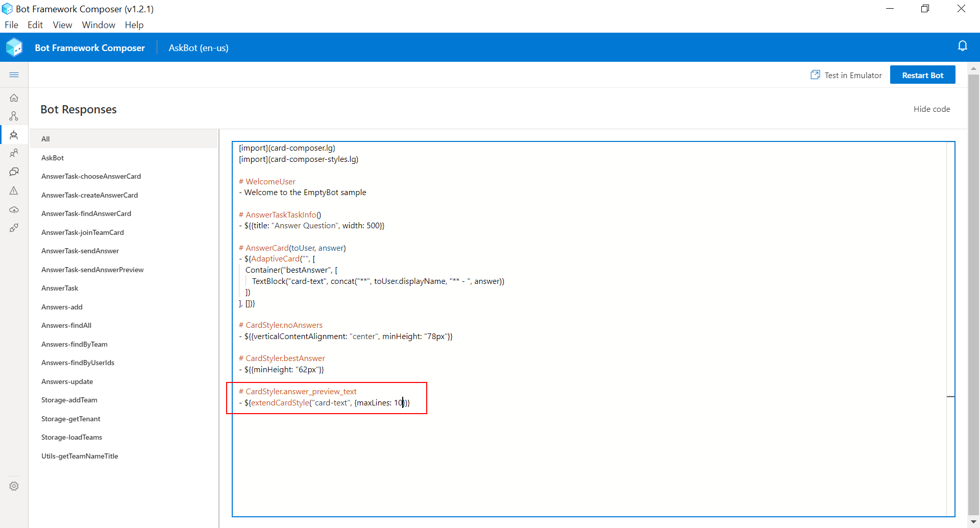This screenshot has width=980, height=528.
Task: Toggle the sidebar with the hamburger icon
Action: click(14, 75)
